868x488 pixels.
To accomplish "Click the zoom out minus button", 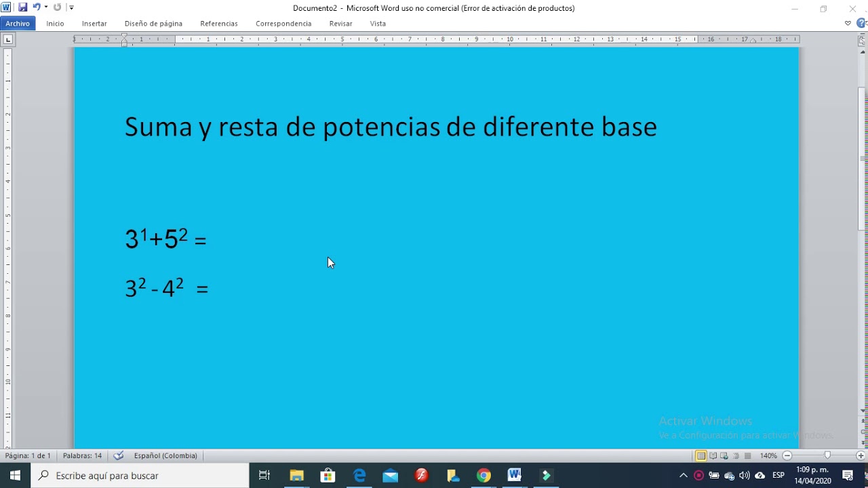I will (787, 455).
